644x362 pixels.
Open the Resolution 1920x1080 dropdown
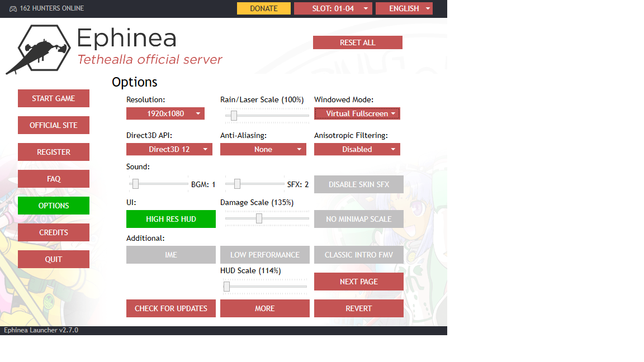165,114
